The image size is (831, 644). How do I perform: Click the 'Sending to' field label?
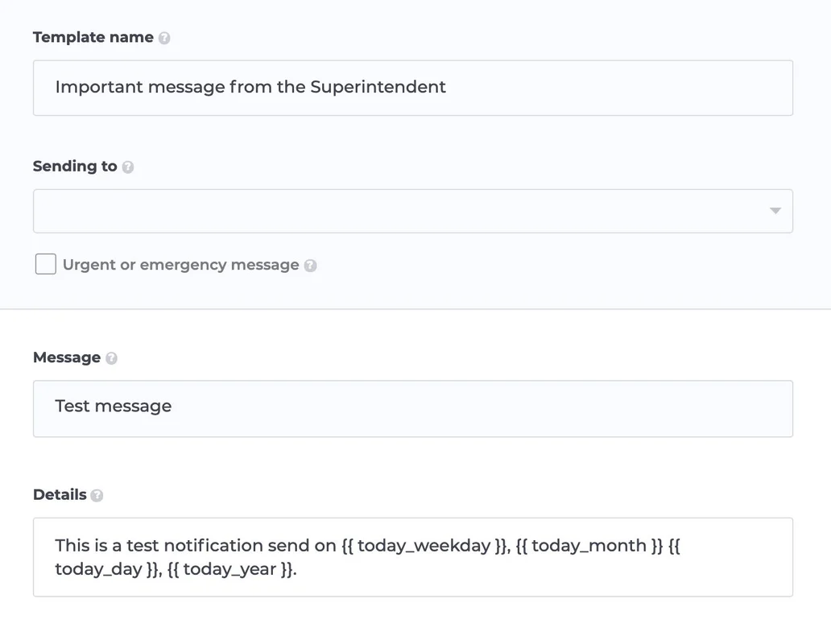tap(75, 167)
